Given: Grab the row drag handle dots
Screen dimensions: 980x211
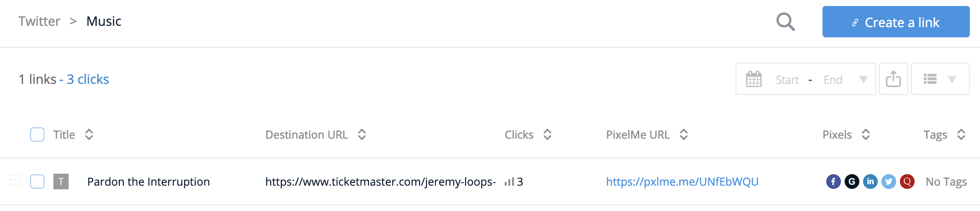Looking at the screenshot, I should (x=15, y=180).
